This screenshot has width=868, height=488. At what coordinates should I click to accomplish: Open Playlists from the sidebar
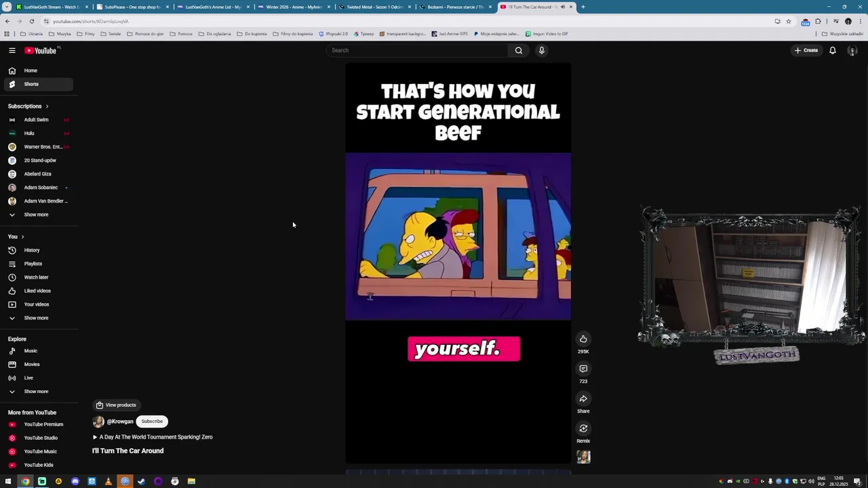tap(39, 264)
